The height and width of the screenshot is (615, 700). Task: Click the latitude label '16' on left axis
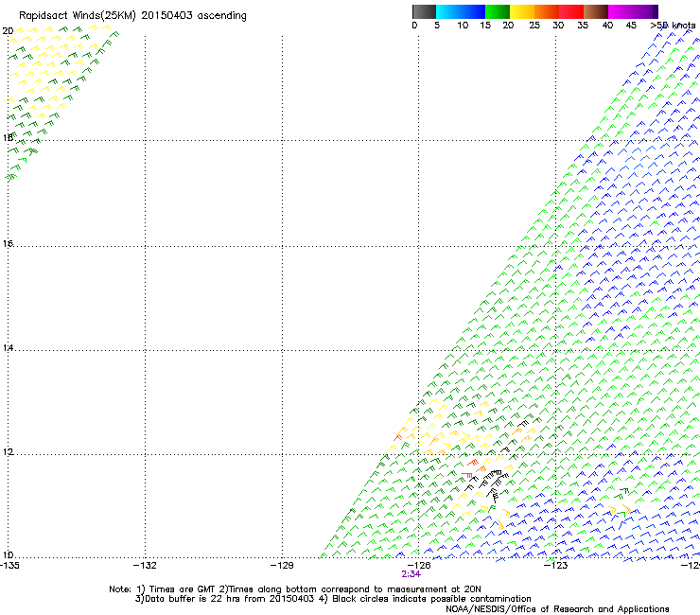point(8,243)
